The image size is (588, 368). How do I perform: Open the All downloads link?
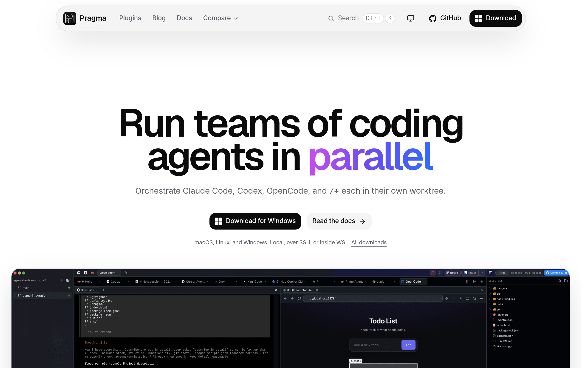pos(369,242)
